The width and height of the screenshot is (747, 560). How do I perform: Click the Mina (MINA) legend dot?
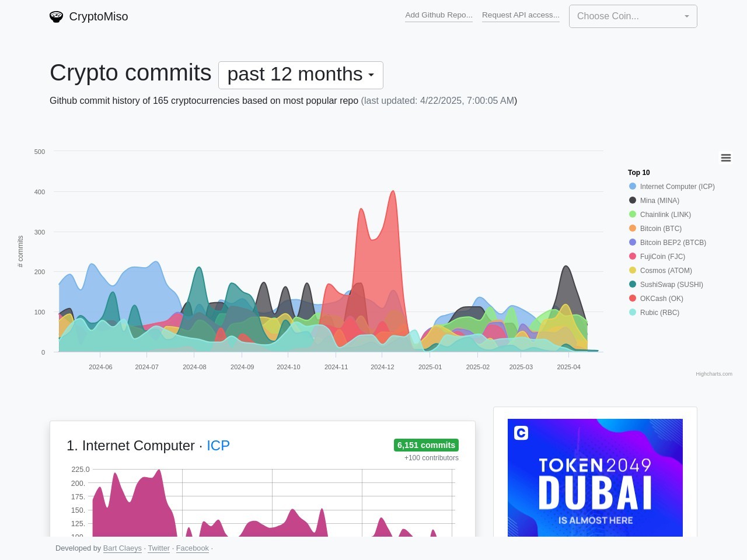point(632,200)
